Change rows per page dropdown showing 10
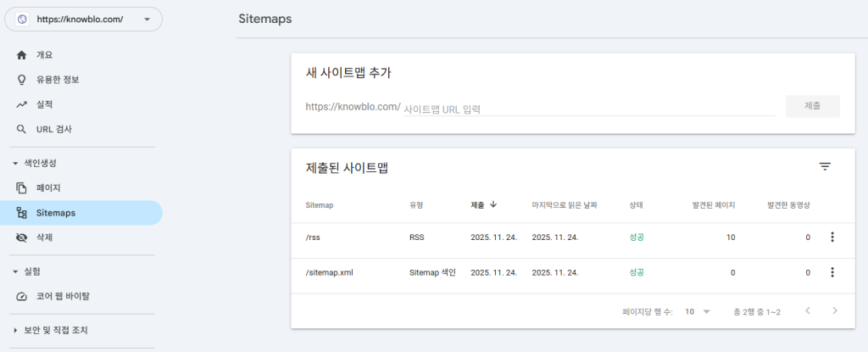 [x=698, y=312]
